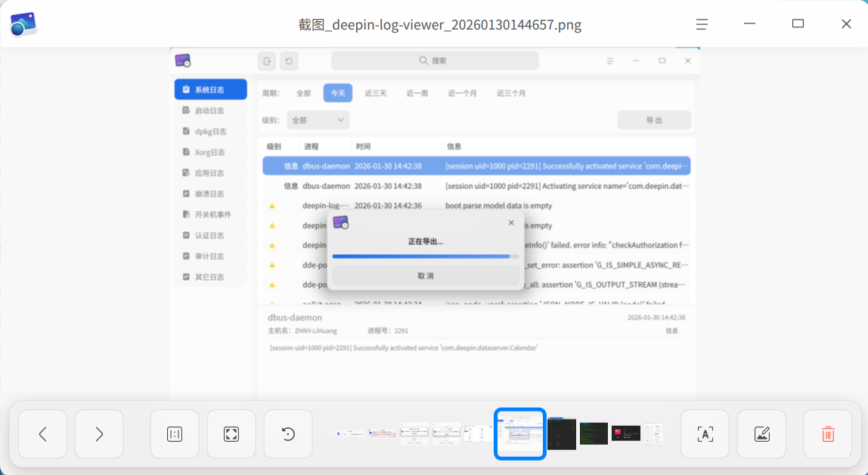Open the thumbnail showing green terminal text
The height and width of the screenshot is (475, 868).
tap(594, 433)
